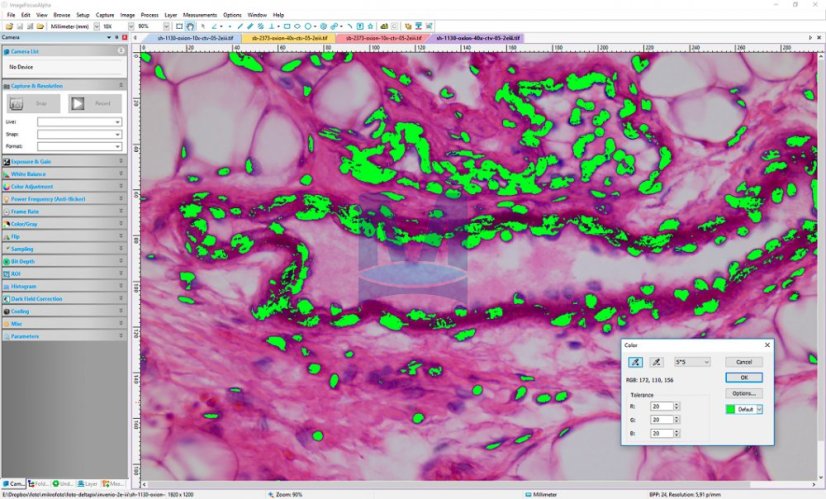Screen dimensions: 826x499
Task: Increase the R tolerance value with the spinner
Action: 677,404
